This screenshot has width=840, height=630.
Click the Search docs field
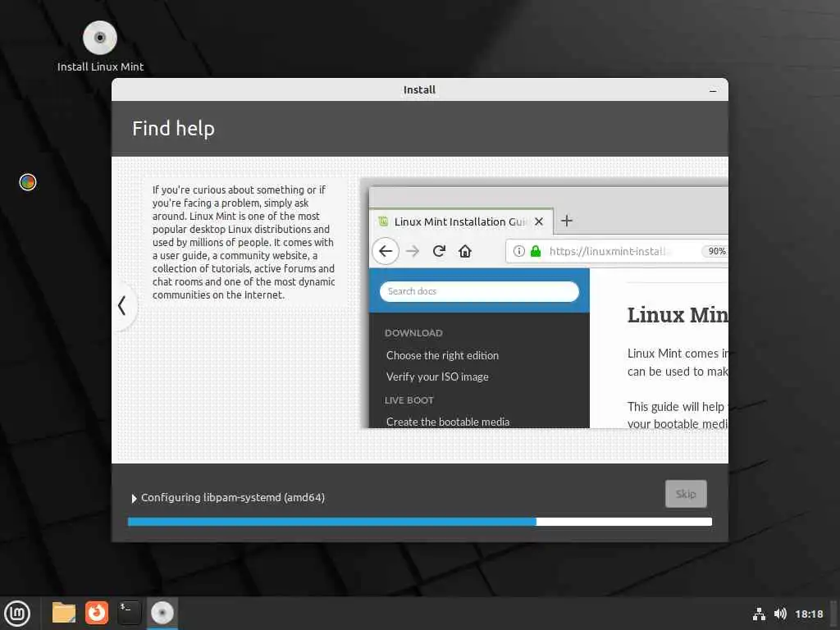[479, 291]
